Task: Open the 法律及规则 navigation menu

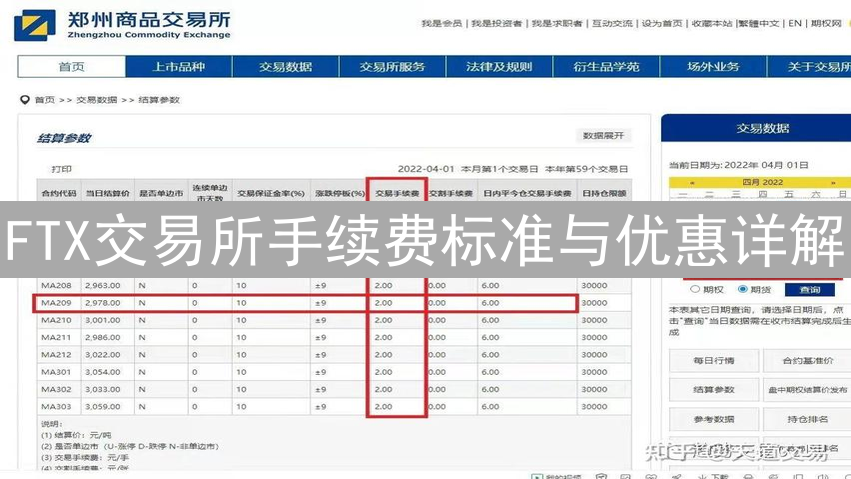Action: [499, 67]
